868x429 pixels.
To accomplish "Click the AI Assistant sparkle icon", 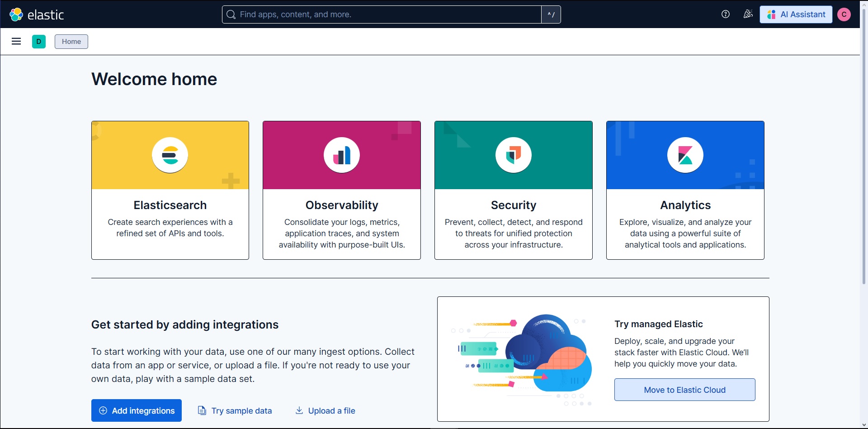I will pyautogui.click(x=771, y=14).
